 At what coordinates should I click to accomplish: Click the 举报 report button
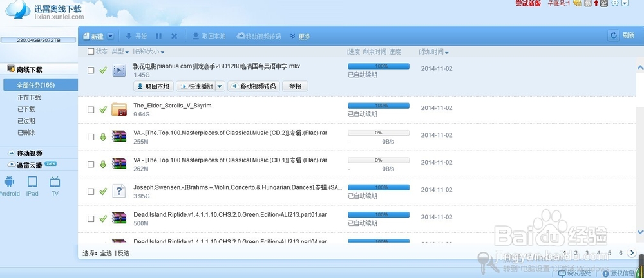(295, 86)
